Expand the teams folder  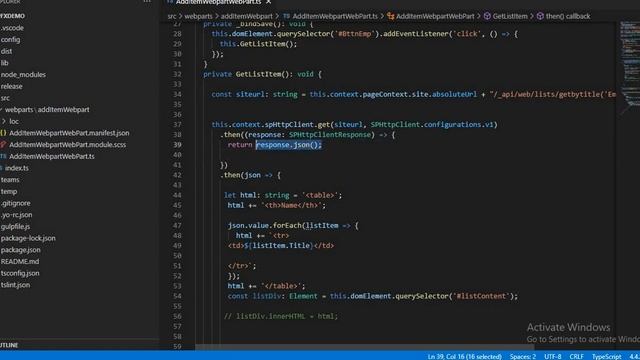tap(10, 180)
